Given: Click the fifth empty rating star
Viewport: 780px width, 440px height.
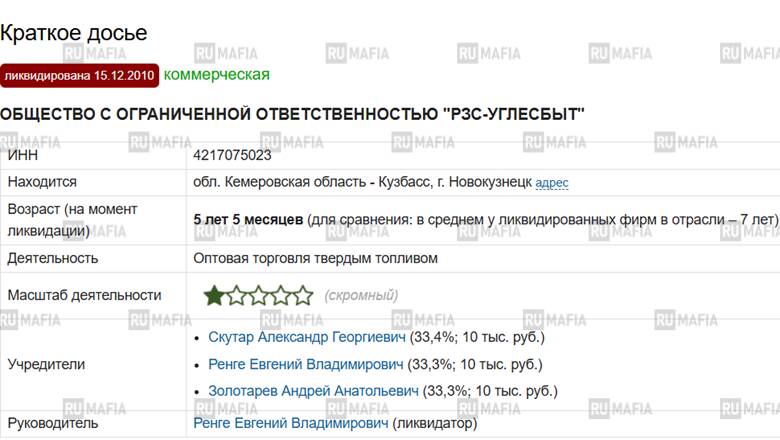Looking at the screenshot, I should click(303, 295).
